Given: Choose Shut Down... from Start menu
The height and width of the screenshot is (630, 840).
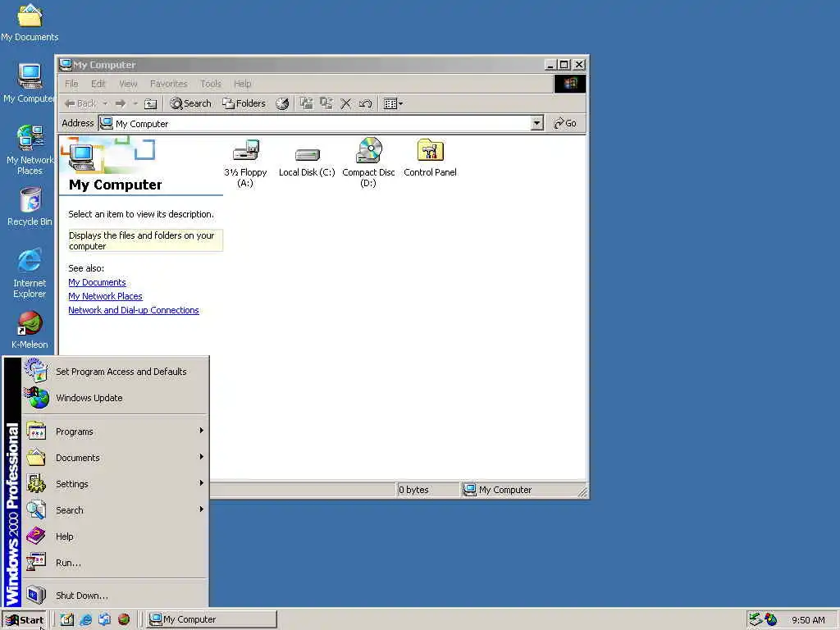Looking at the screenshot, I should 115,596.
